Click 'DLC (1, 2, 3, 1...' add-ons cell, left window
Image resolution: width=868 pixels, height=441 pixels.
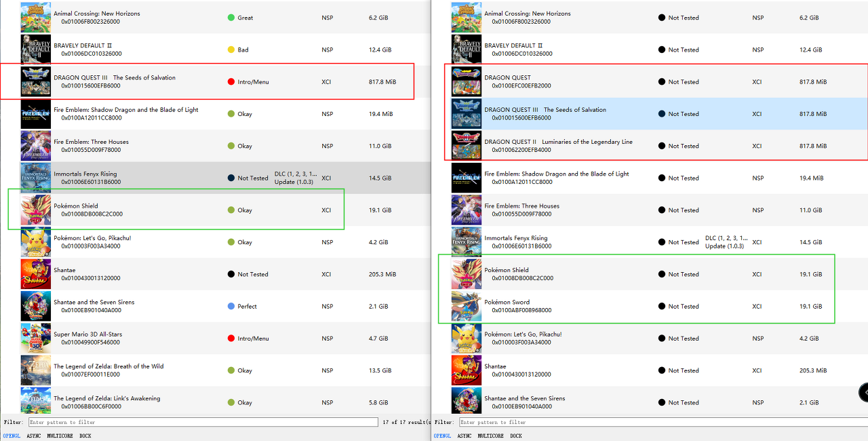point(296,174)
